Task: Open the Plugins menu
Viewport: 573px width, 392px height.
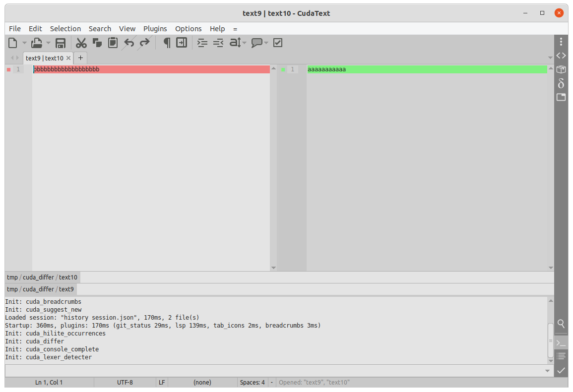Action: coord(155,29)
